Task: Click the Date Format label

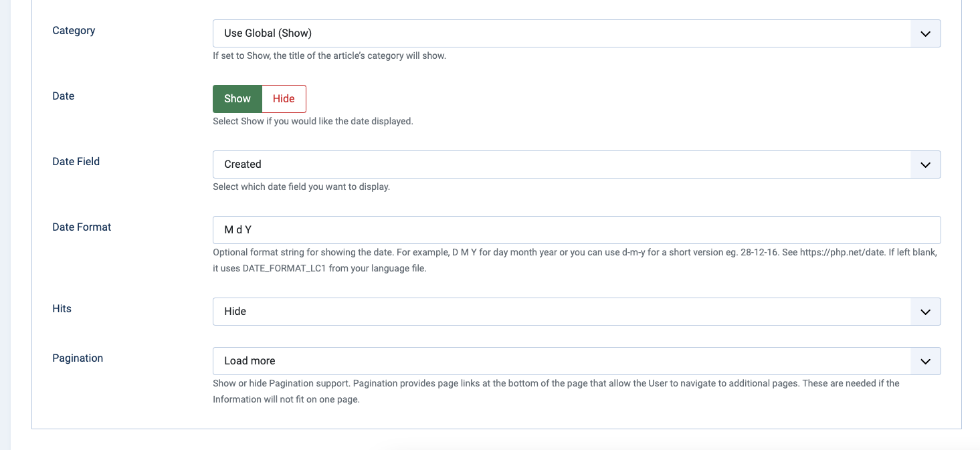Action: point(82,227)
